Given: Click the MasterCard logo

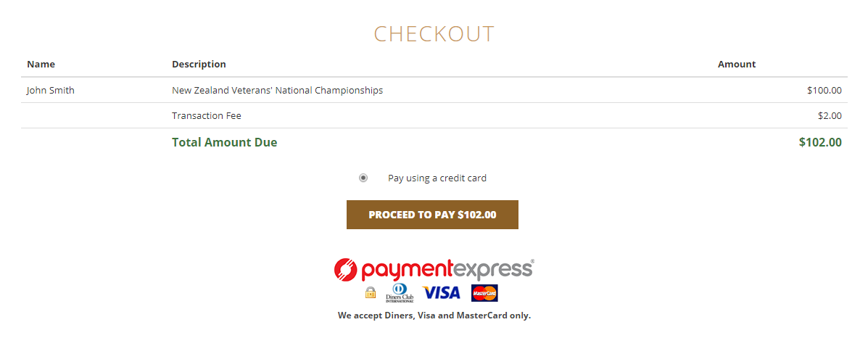Looking at the screenshot, I should pos(484,292).
